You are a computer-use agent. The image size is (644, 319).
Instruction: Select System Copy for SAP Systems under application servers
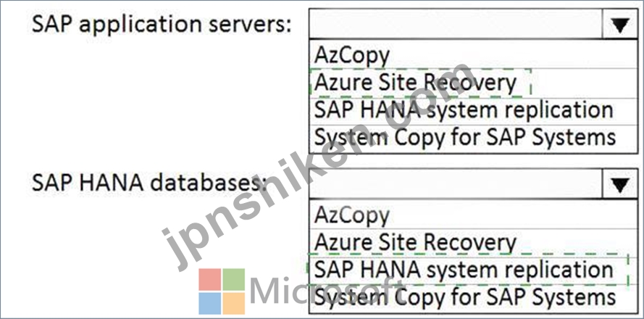tap(472, 138)
